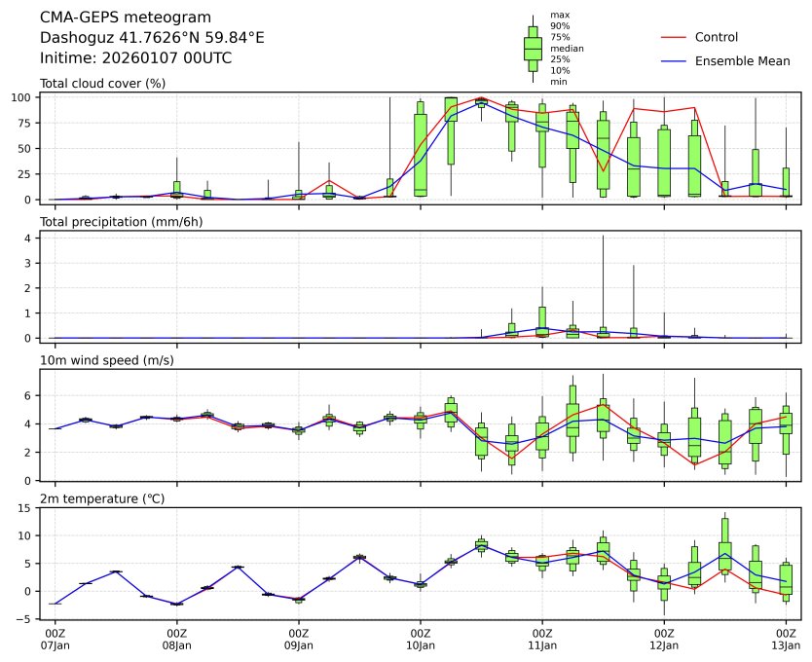Click the 00Z 11Jan time axis label

pos(542,639)
